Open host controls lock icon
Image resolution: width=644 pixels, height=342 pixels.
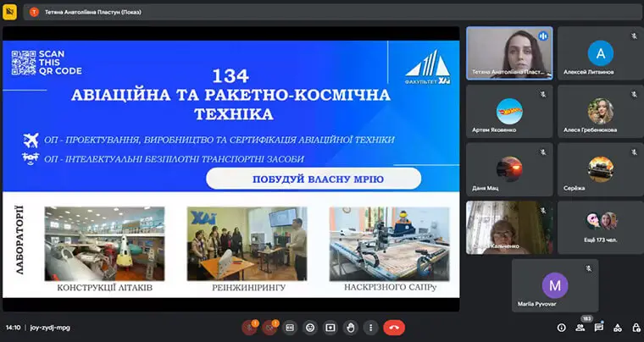point(634,328)
